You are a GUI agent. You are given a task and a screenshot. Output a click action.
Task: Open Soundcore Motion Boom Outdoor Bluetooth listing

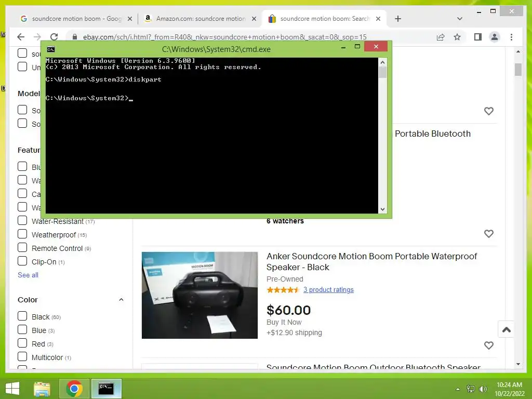point(373,366)
